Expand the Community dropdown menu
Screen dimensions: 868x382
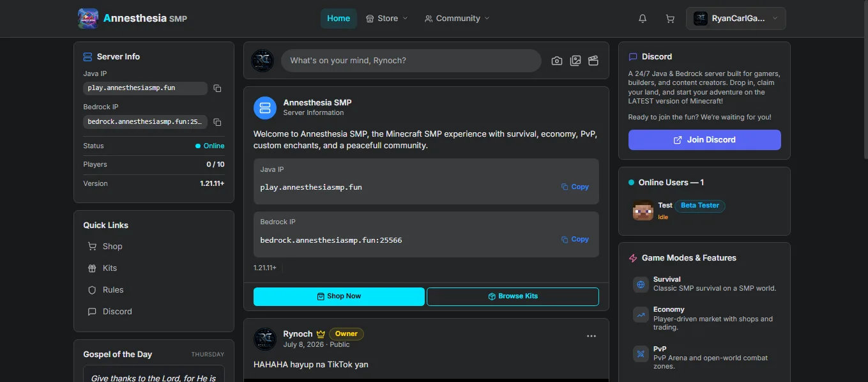(457, 19)
